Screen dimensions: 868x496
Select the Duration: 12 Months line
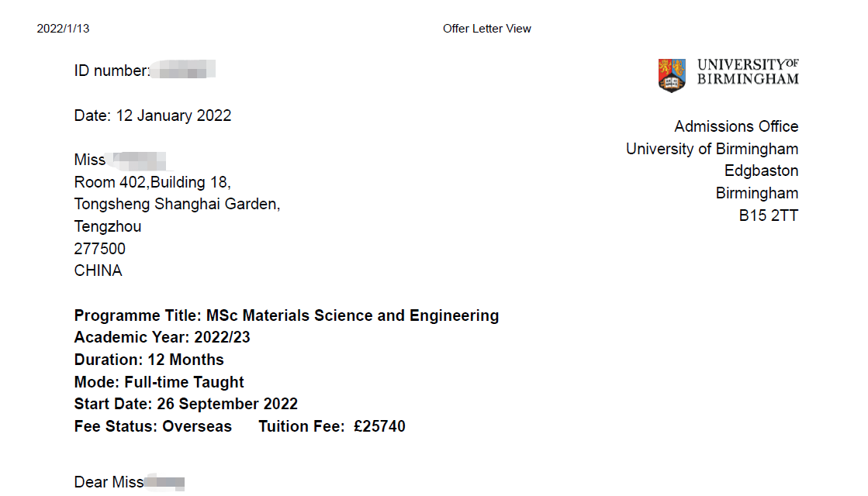149,360
